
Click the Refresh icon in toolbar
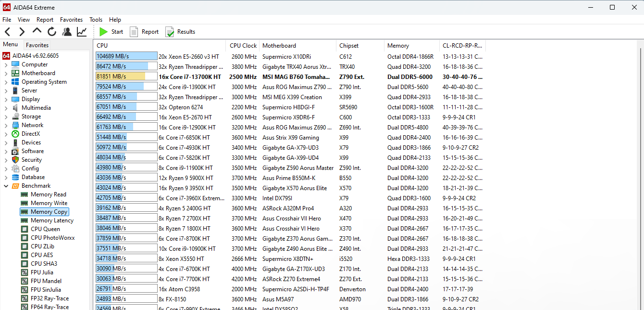pos(52,32)
